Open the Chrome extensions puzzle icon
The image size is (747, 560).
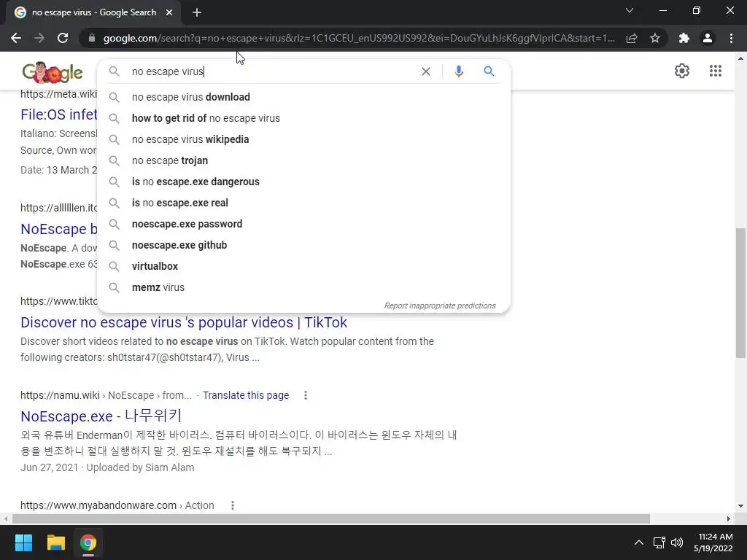point(684,38)
